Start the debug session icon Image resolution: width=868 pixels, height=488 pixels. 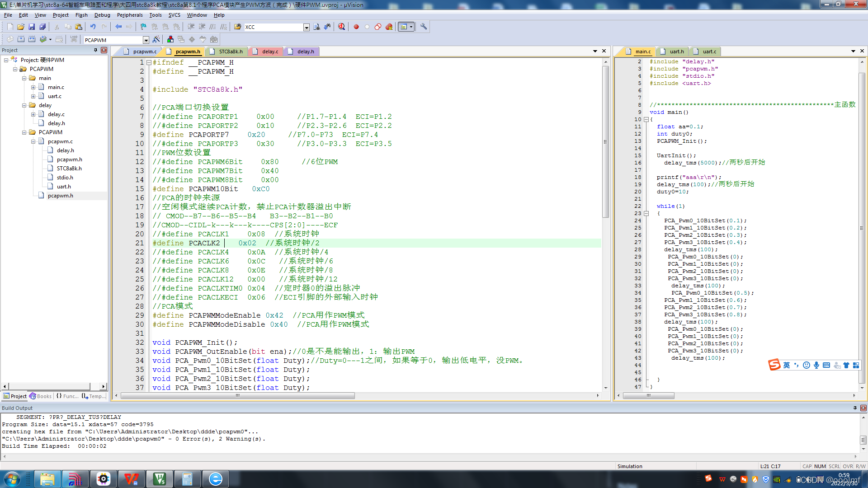[341, 27]
